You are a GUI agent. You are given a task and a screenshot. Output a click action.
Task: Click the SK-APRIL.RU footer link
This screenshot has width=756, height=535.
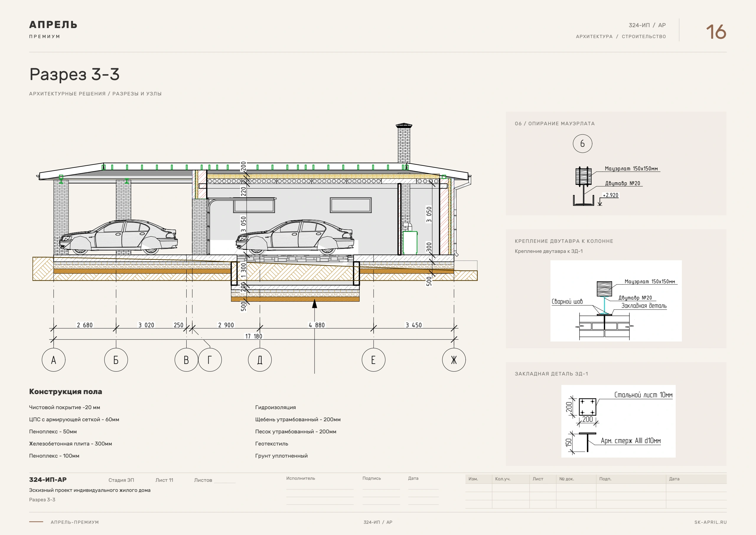(710, 522)
